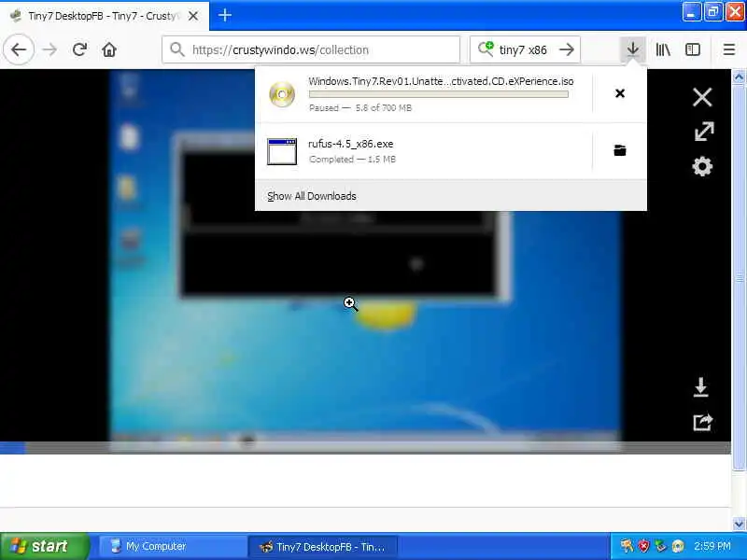Toggle the sidebar view button
The image size is (747, 560).
coord(693,49)
